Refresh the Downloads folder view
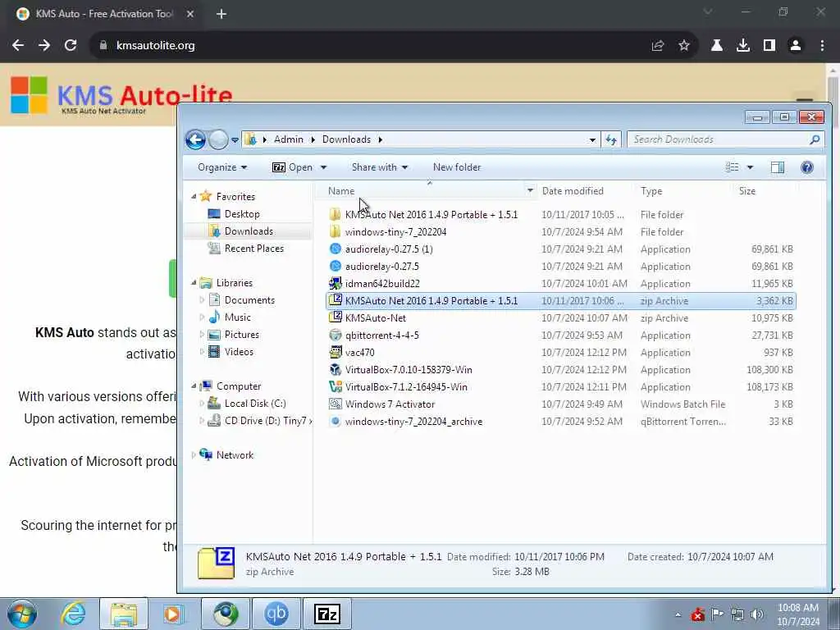Viewport: 840px width, 630px height. 611,139
